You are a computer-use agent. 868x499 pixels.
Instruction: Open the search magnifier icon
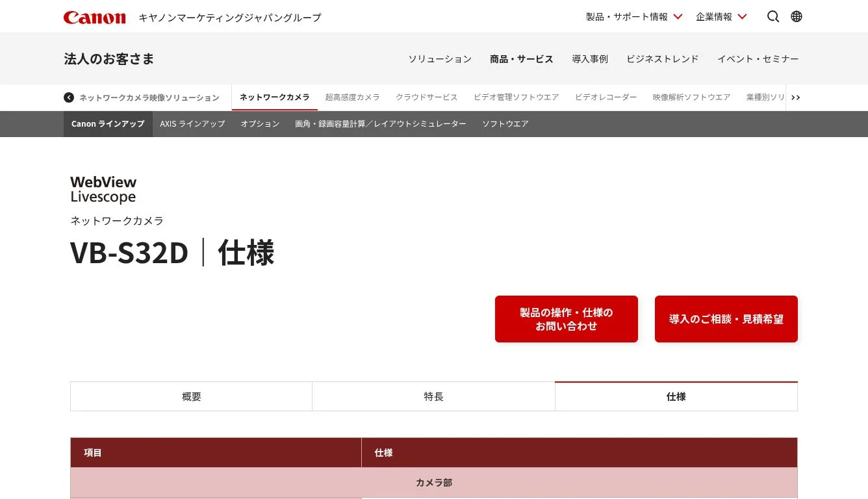(x=773, y=17)
